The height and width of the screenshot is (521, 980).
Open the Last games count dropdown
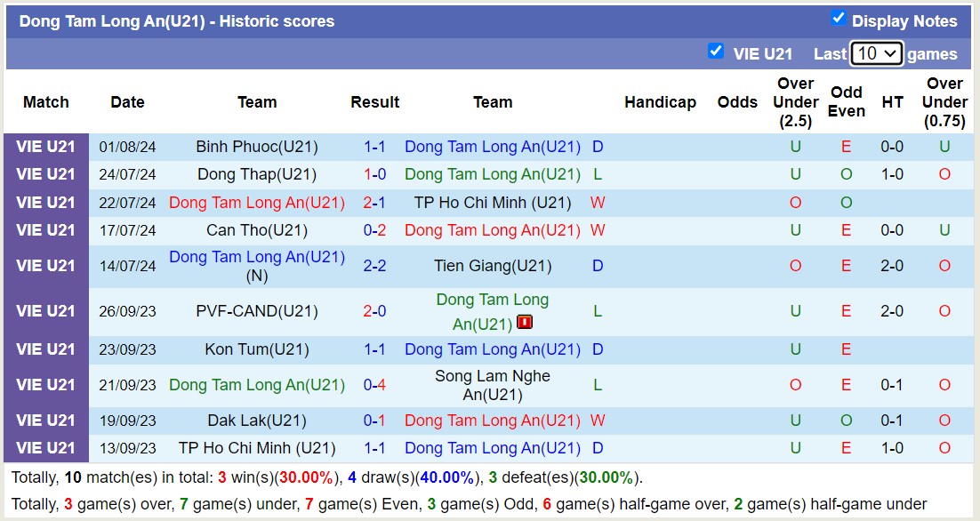pos(876,53)
